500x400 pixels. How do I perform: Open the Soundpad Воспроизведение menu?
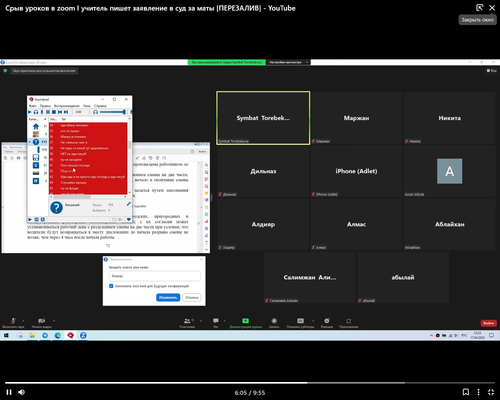67,106
